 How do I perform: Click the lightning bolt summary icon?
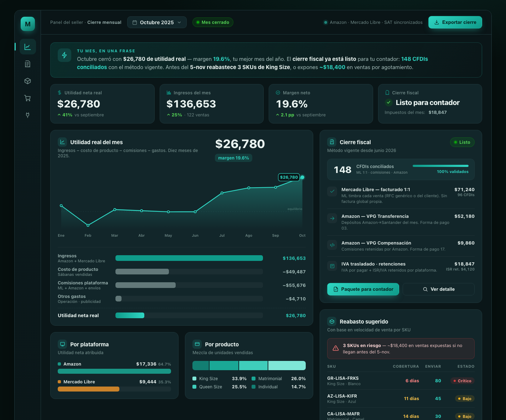[64, 55]
